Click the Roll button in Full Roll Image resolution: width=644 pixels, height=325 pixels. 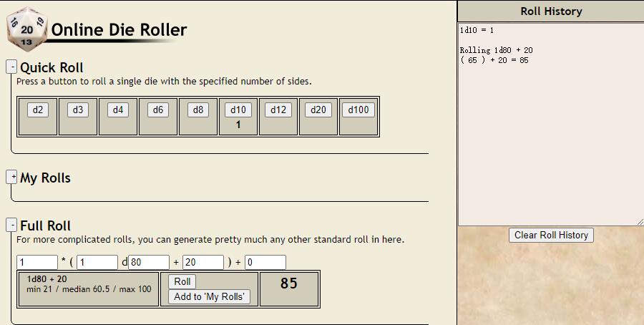click(182, 281)
